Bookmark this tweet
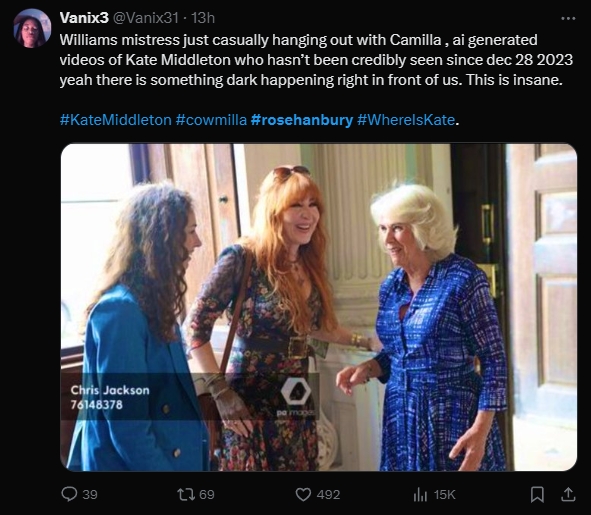The image size is (591, 515). (x=537, y=494)
